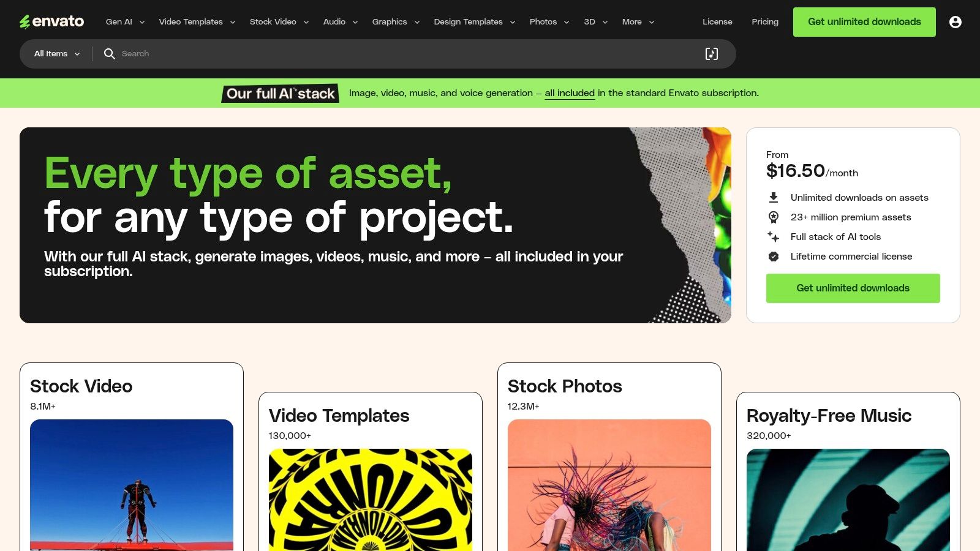Click the 'Lifetime commercial license' text
Screen dimensions: 980x551
pos(851,257)
